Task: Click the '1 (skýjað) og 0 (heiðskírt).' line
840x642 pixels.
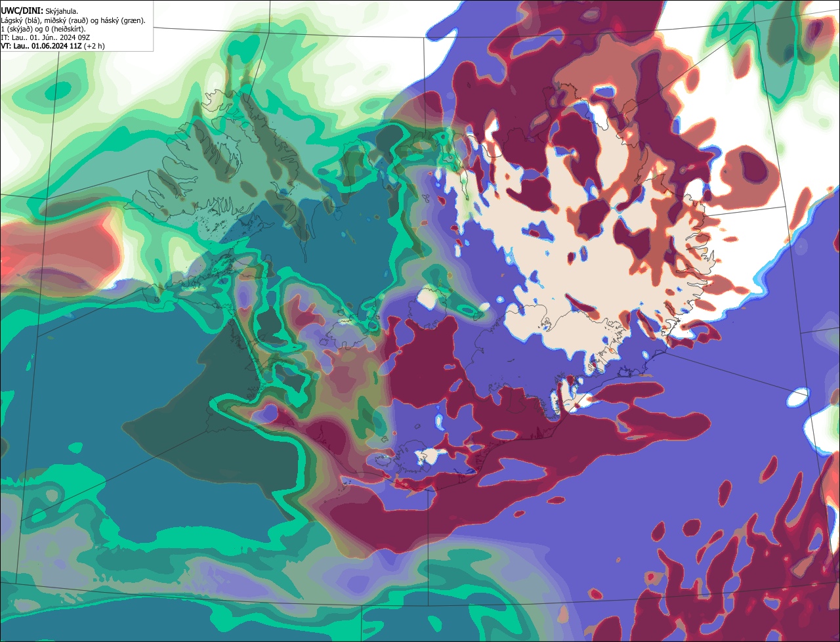Action: coord(43,29)
